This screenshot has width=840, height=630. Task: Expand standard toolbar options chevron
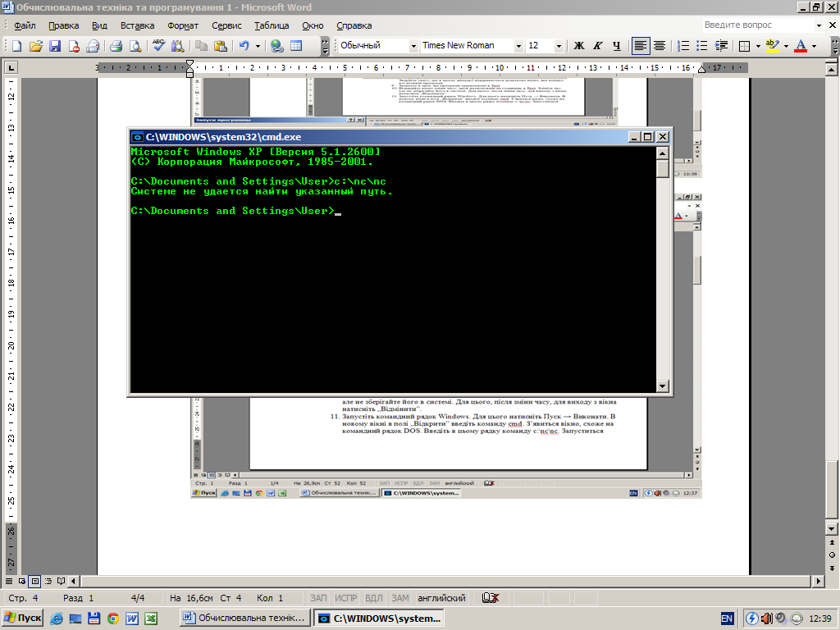325,46
